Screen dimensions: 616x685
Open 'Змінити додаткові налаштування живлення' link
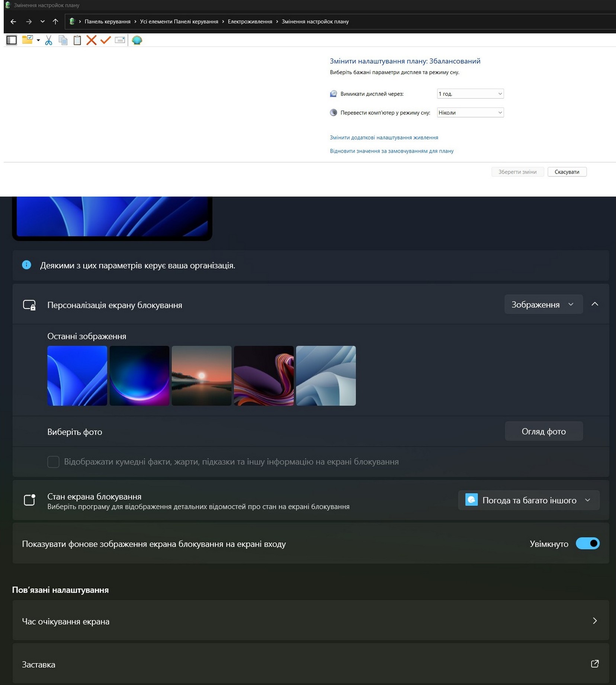point(384,138)
